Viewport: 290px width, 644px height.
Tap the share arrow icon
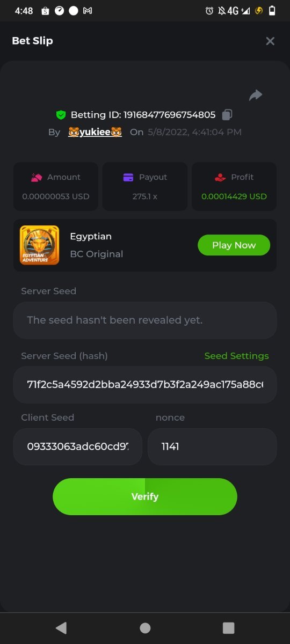(x=256, y=96)
